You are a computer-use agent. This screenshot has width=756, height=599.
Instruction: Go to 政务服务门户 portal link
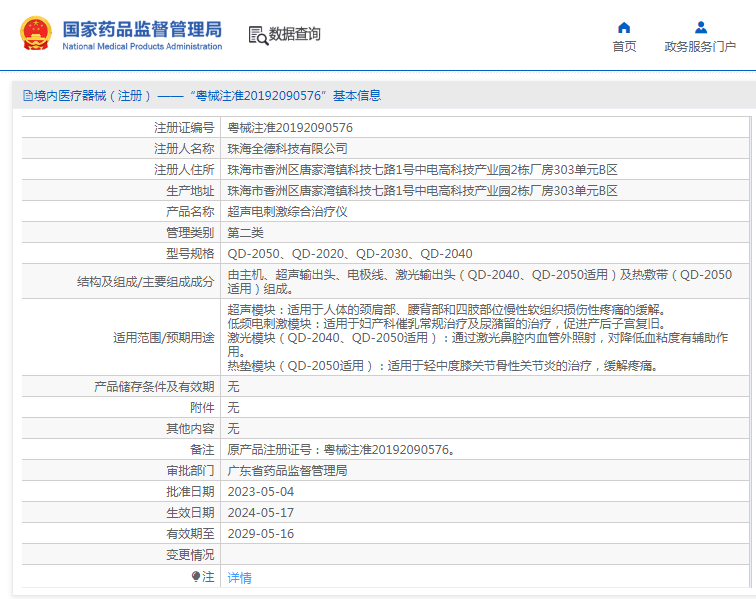pyautogui.click(x=700, y=47)
